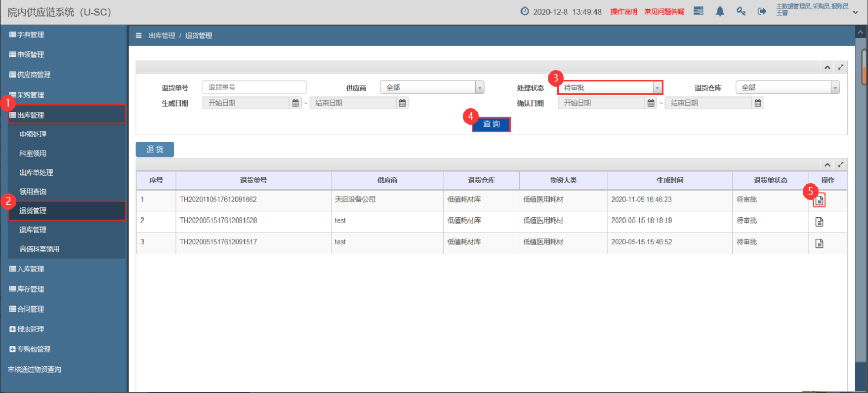Click the notification bell icon

pos(720,11)
